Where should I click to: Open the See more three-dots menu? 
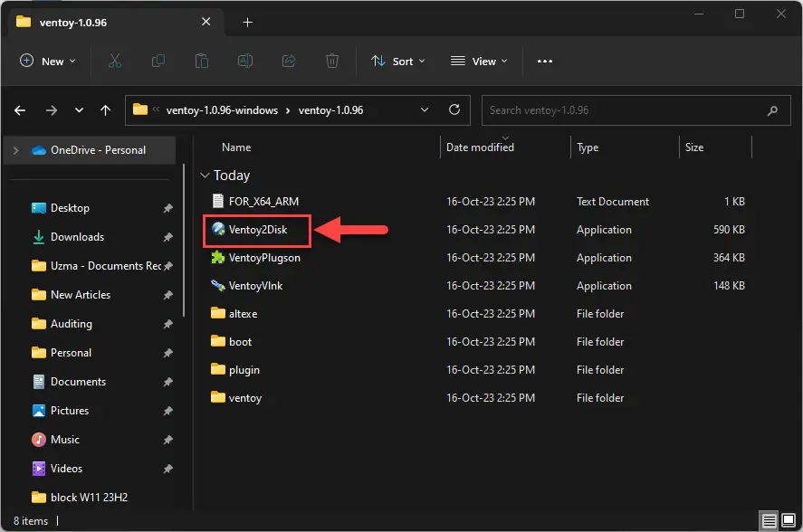coord(545,61)
